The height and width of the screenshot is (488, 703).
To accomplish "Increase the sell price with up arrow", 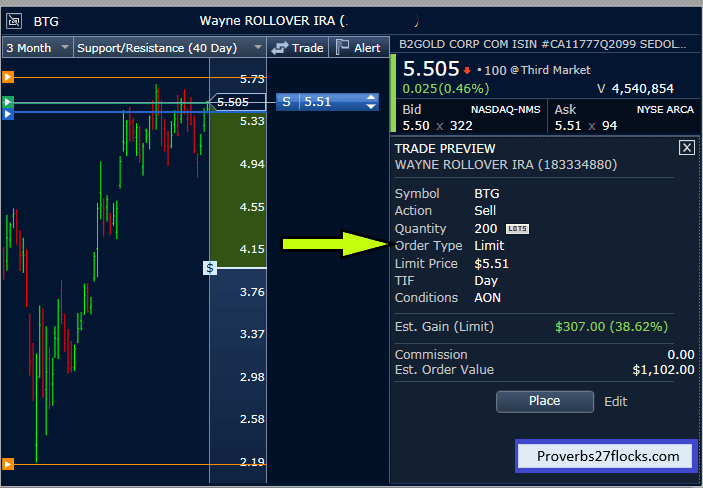I will tap(372, 97).
